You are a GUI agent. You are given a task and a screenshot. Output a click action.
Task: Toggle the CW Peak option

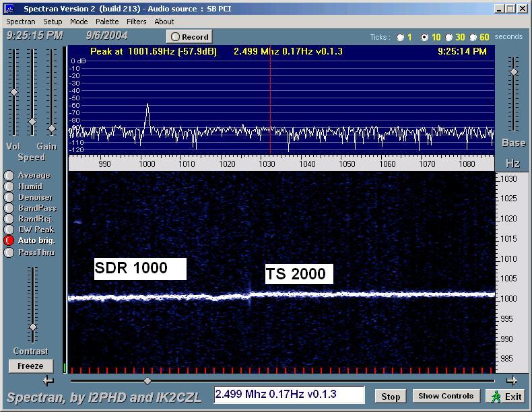tap(9, 230)
